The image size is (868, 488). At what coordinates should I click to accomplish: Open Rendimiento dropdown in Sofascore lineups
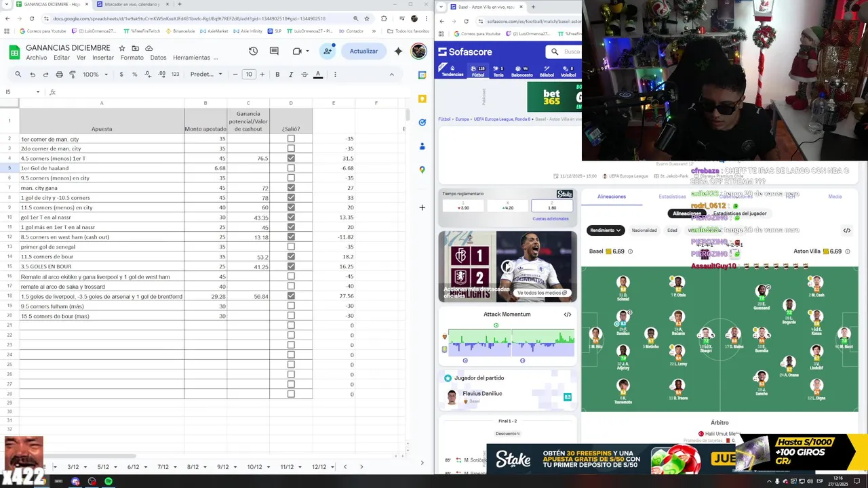[x=605, y=230]
